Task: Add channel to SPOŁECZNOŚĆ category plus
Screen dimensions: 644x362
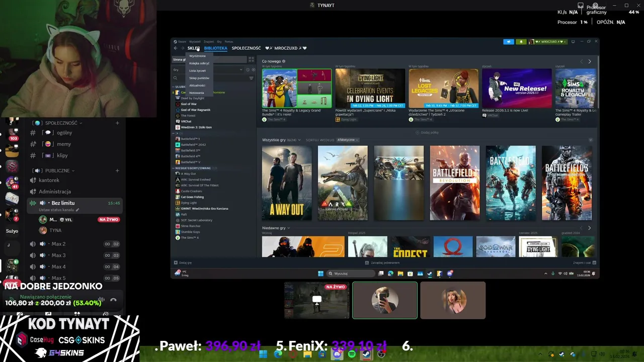Action: (x=117, y=123)
